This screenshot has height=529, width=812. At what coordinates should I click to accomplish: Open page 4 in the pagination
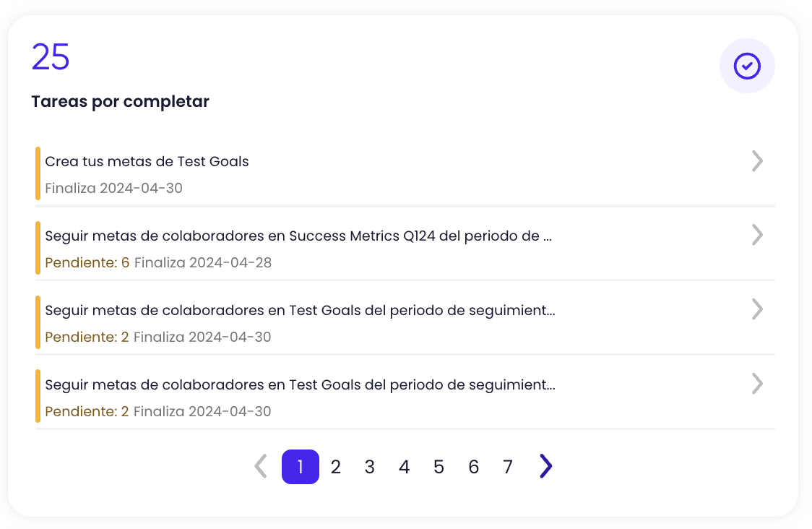click(404, 467)
